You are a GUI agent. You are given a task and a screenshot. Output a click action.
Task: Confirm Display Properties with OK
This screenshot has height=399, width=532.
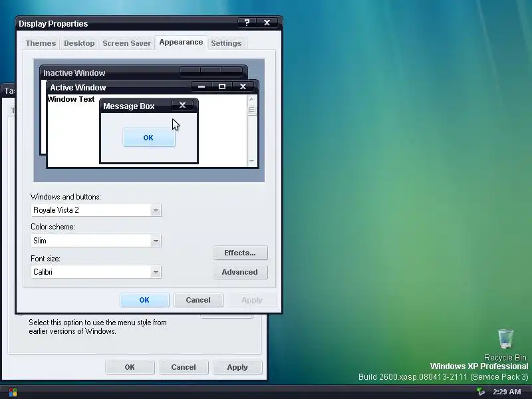click(144, 301)
